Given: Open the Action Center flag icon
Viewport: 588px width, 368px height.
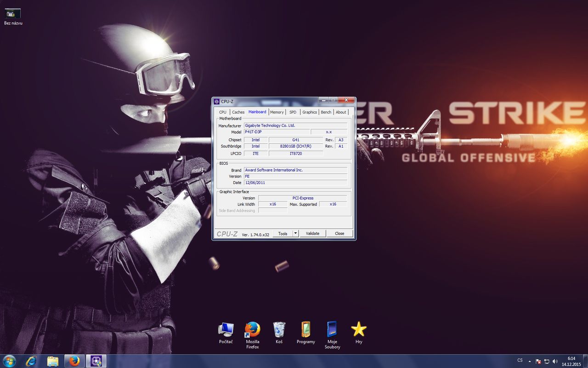Looking at the screenshot, I should point(538,361).
